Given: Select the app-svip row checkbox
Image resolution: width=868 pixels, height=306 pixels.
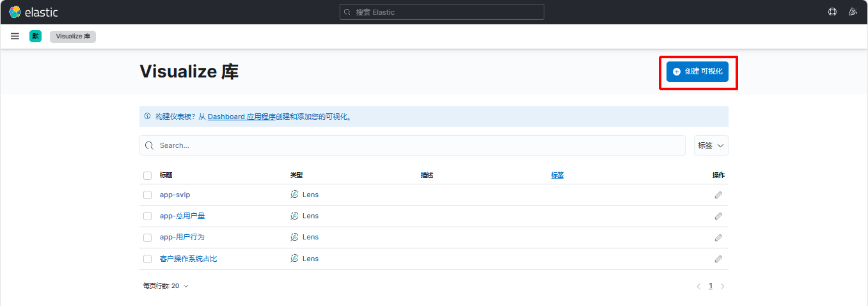Looking at the screenshot, I should click(x=148, y=195).
